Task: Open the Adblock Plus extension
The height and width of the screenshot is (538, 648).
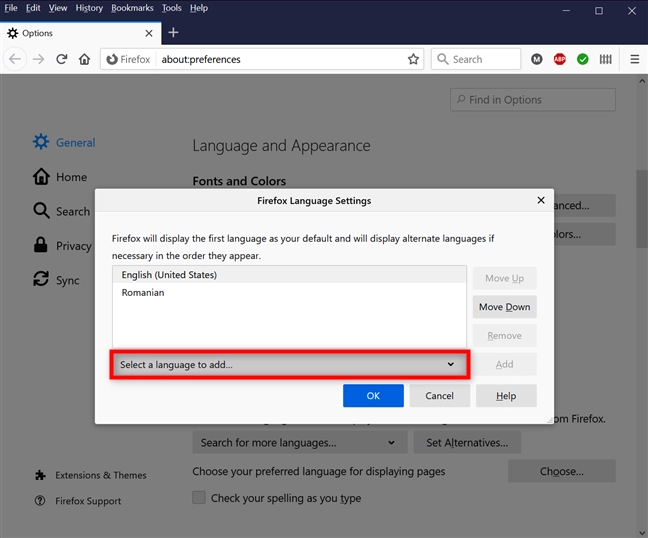Action: click(560, 59)
